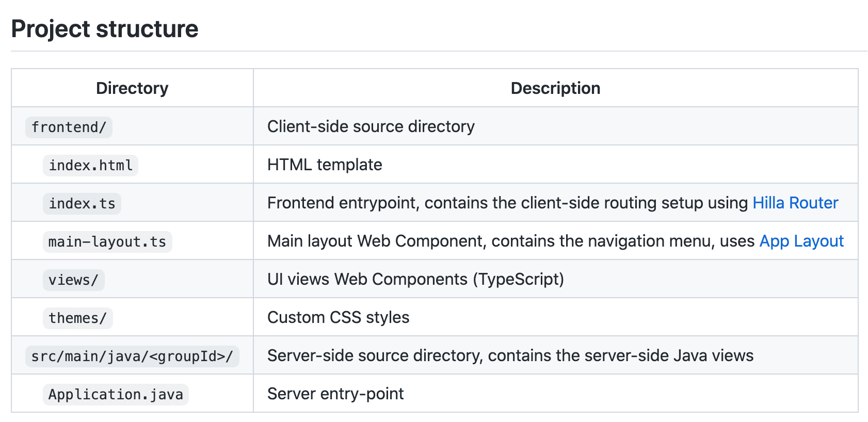Click 'Frontend entrypoint' description text
The width and height of the screenshot is (868, 422).
tap(508, 203)
